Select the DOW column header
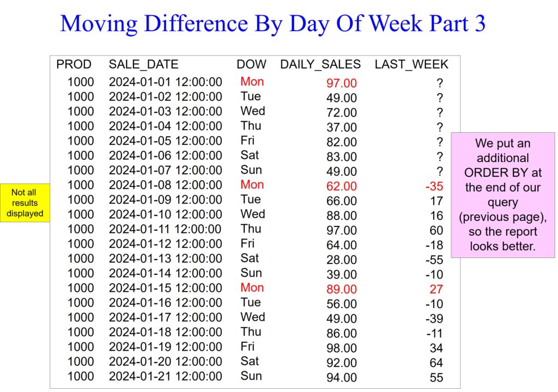The image size is (558, 392). [x=251, y=64]
